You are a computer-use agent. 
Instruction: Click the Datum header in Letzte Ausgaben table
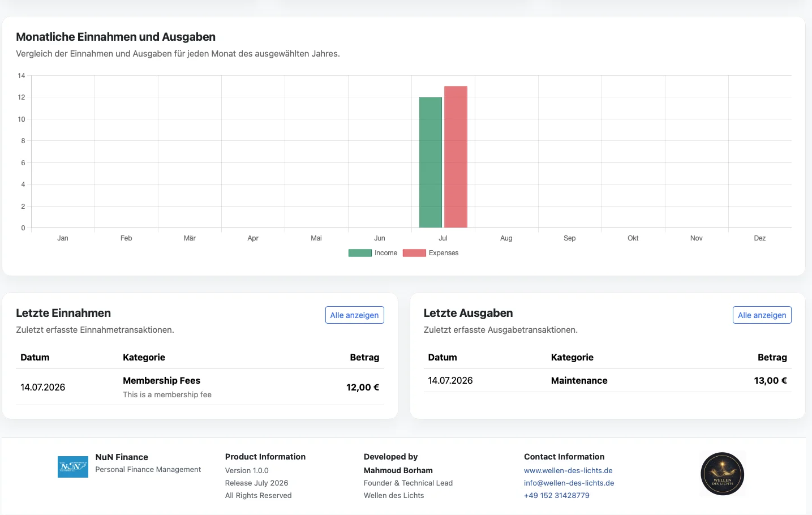(x=442, y=357)
